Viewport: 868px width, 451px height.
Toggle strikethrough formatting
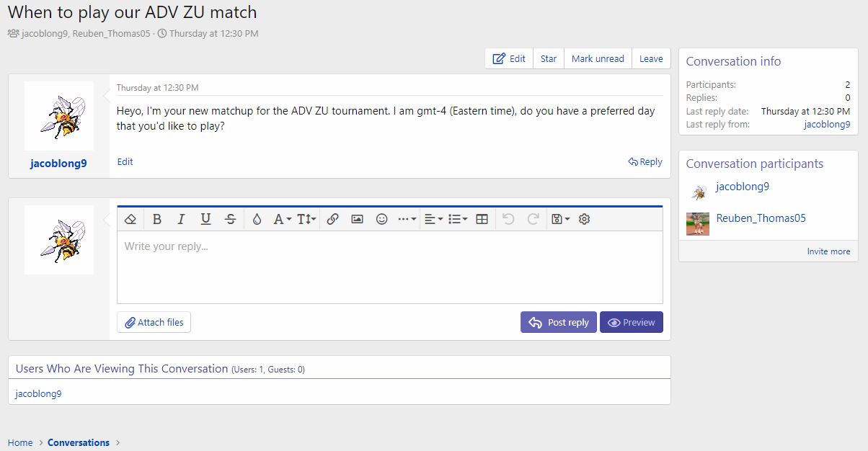pos(231,219)
